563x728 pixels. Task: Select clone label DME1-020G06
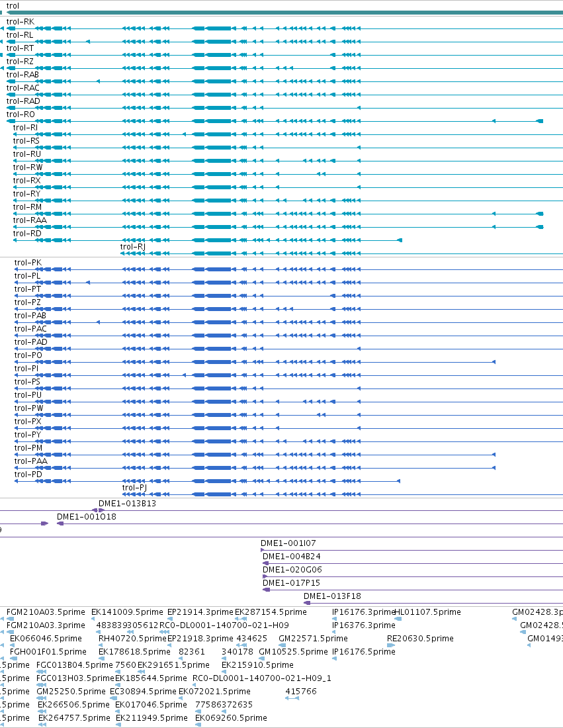point(292,570)
